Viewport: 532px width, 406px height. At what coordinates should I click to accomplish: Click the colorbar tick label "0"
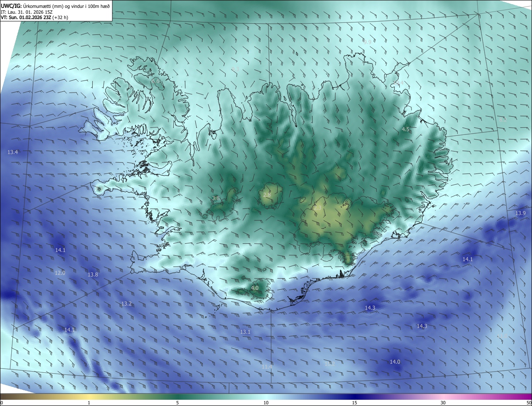click(x=2, y=403)
